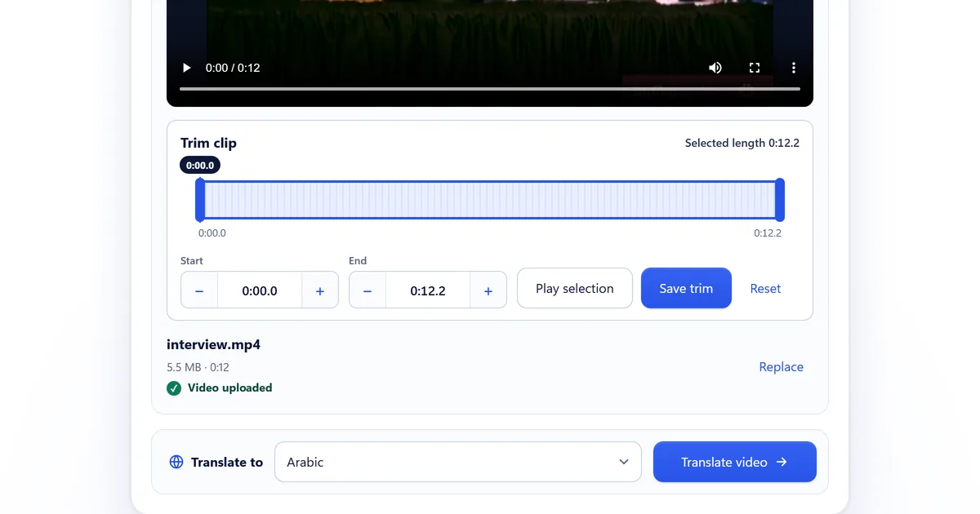This screenshot has width=980, height=514.
Task: Mute the video using the speaker icon
Action: click(x=715, y=68)
